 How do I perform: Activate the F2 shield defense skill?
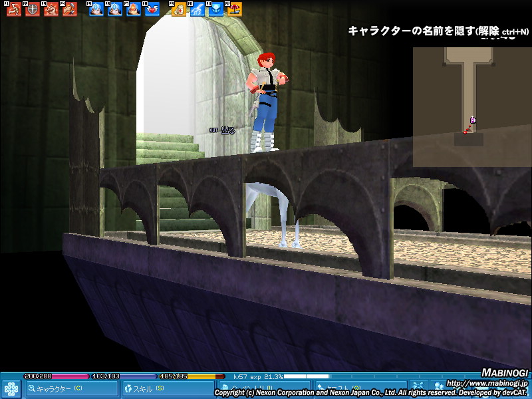pyautogui.click(x=33, y=9)
